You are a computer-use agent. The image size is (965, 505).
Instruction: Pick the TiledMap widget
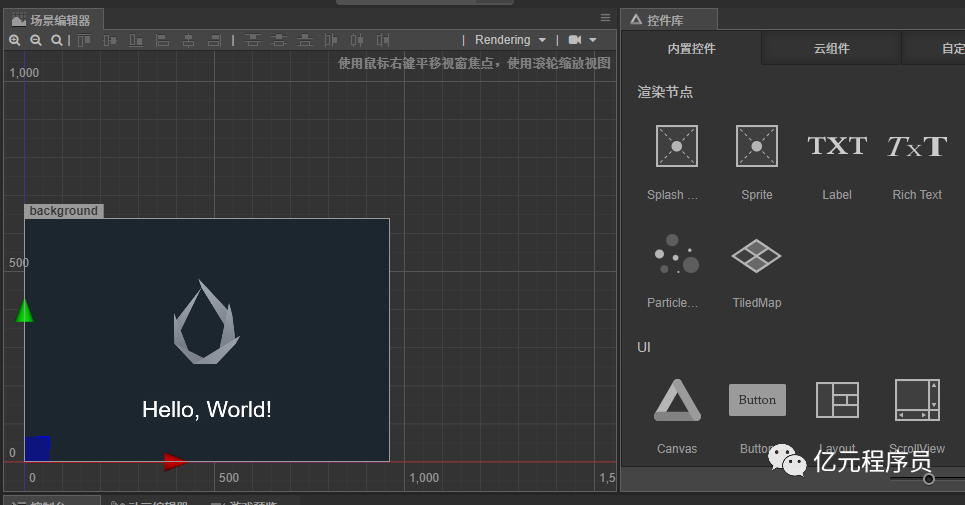757,271
